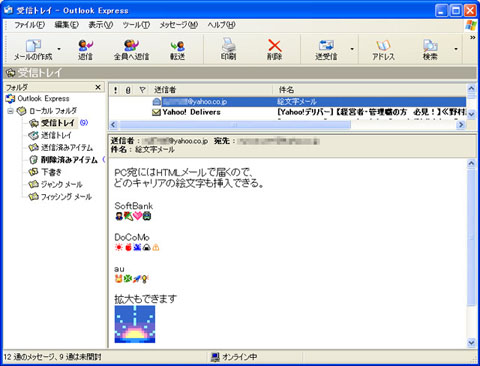
Task: Open dropdown arrow next to メールの作成
Action: click(x=59, y=49)
